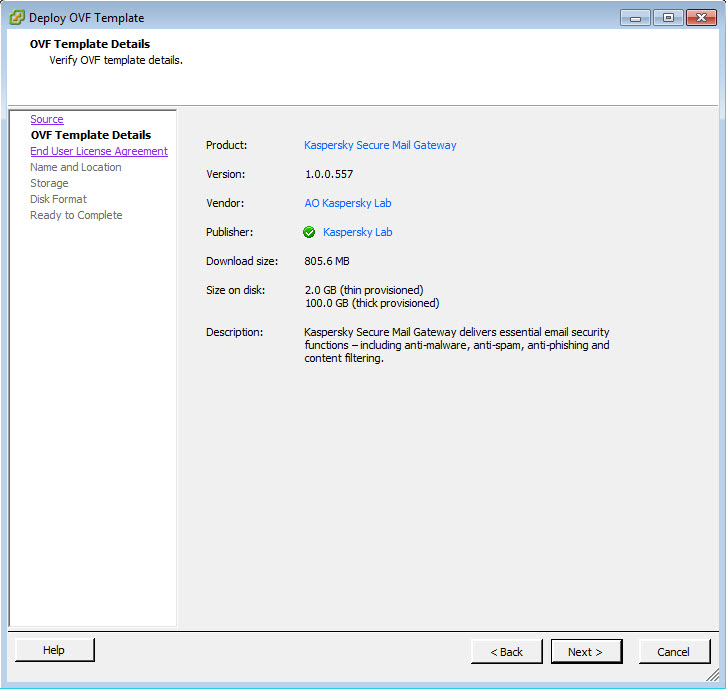Minimize the Deploy OVF Template window
The image size is (726, 689).
[635, 17]
